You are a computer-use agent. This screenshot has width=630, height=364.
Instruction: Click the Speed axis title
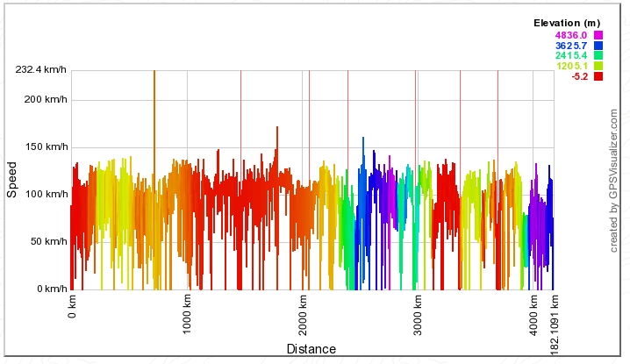click(11, 179)
